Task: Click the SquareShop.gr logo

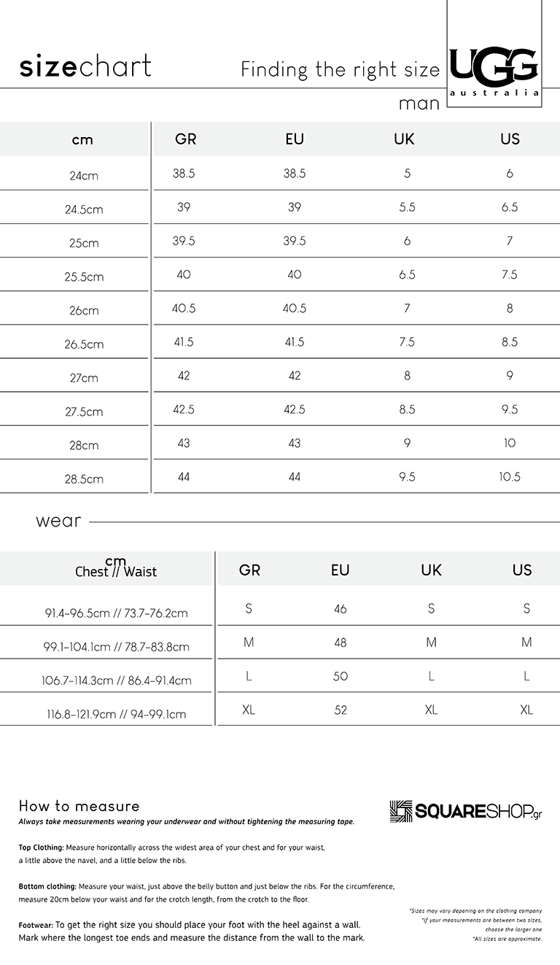Action: tap(466, 811)
